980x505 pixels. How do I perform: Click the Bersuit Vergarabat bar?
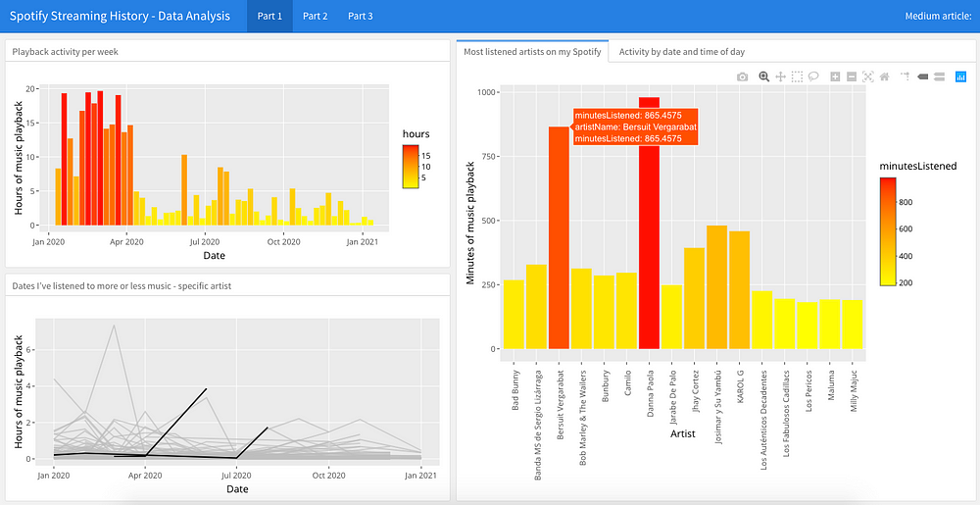[x=559, y=237]
